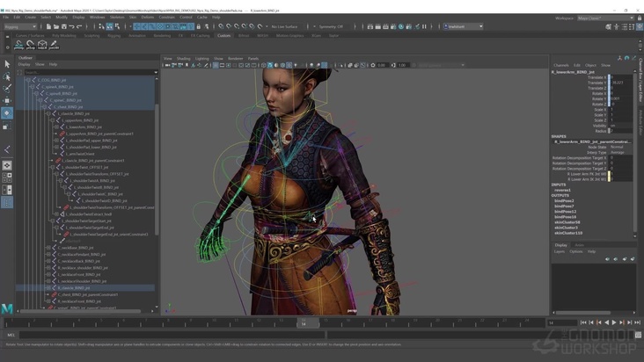Select the skinCluster58 output node

click(x=567, y=222)
